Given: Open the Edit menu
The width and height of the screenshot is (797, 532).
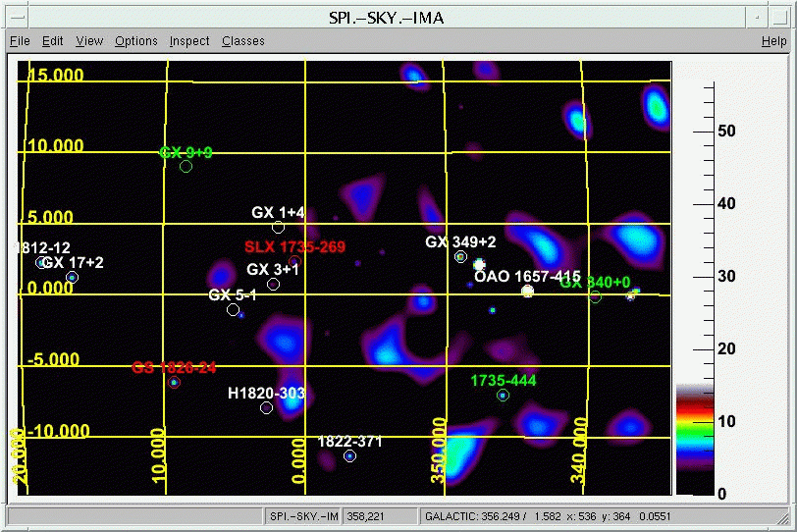Looking at the screenshot, I should pos(52,41).
